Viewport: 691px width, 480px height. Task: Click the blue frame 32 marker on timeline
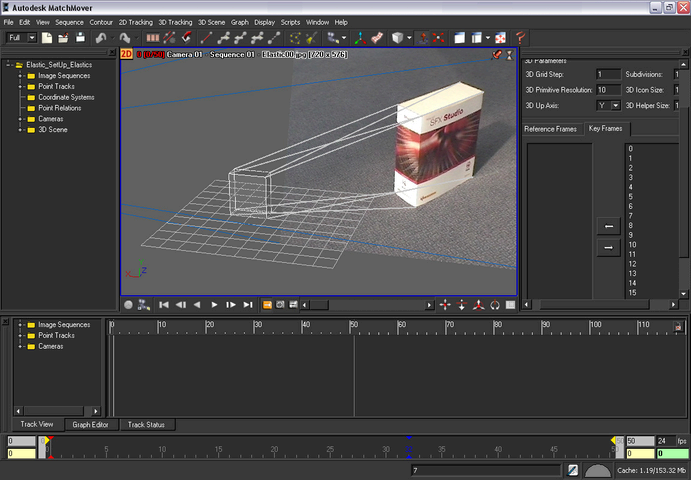(409, 449)
